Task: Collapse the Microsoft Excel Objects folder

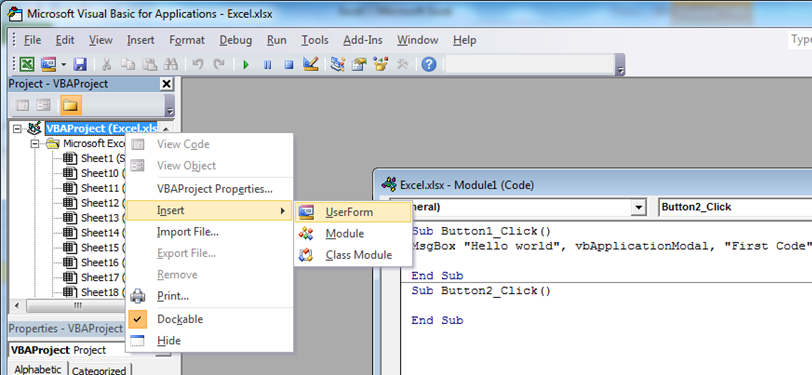Action: [x=35, y=143]
